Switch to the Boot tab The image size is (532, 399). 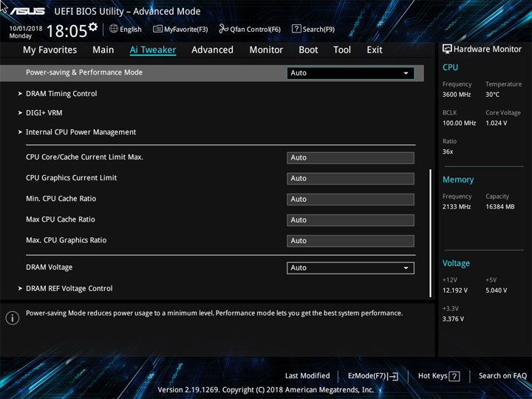[x=308, y=50]
